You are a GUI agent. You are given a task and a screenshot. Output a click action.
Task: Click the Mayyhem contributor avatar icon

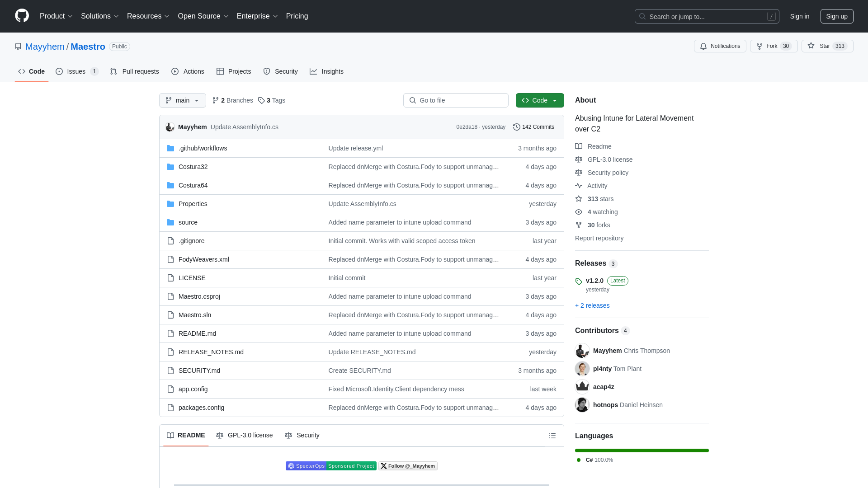582,351
